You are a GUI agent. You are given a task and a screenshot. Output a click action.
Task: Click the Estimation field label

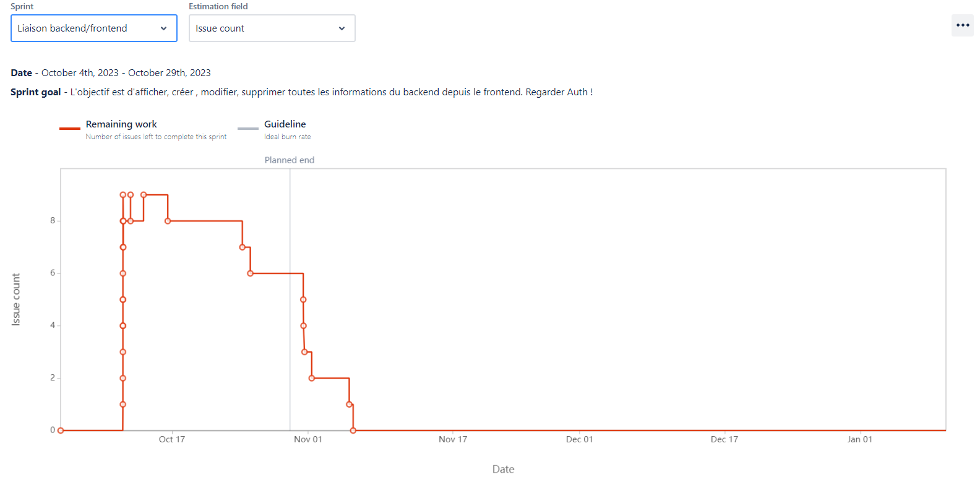pyautogui.click(x=218, y=6)
